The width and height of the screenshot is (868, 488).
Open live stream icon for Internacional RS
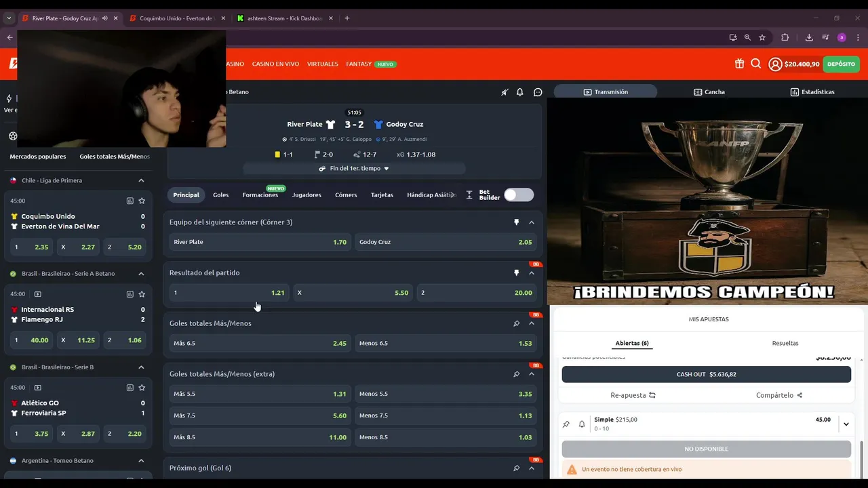tap(37, 294)
